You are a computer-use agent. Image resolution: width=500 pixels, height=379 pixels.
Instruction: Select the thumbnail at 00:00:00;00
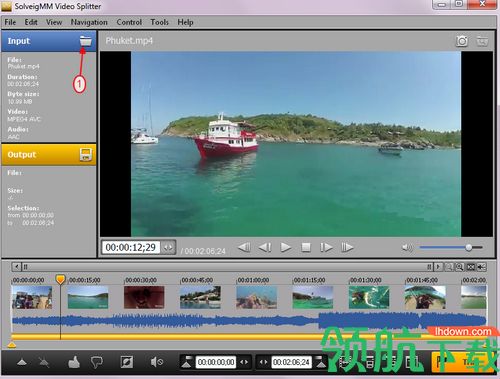click(x=32, y=297)
